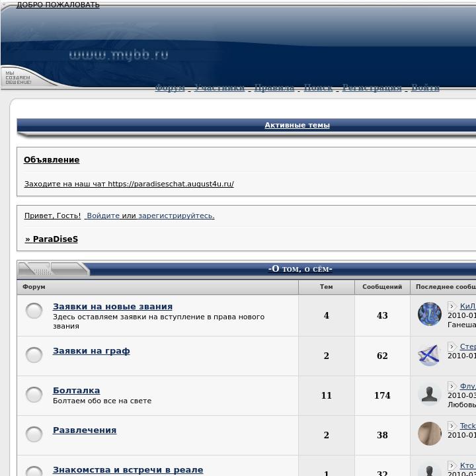
Task: Click status icon of Заявки на граф
Action: click(34, 355)
